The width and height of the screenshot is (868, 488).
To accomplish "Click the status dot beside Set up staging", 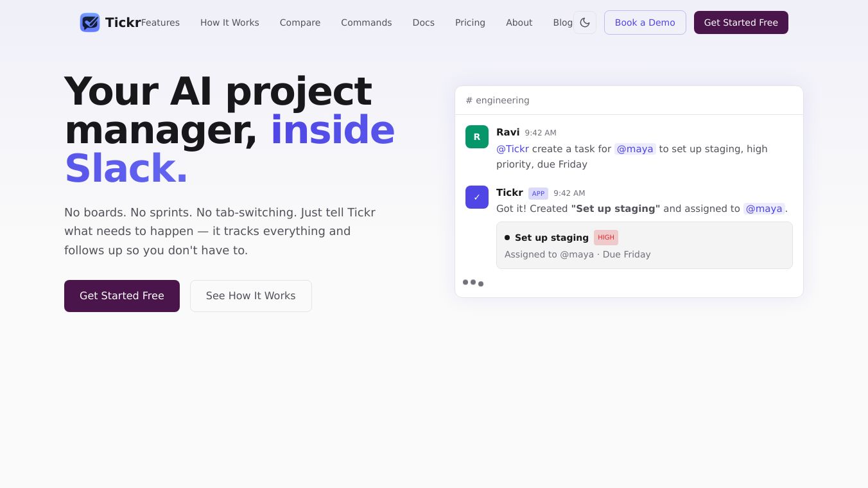I will (507, 238).
